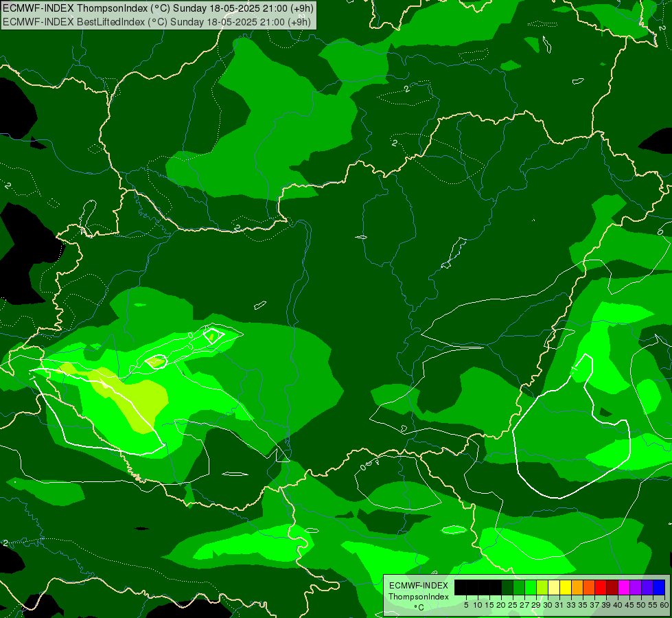Click legend tick value 35

pos(583,605)
